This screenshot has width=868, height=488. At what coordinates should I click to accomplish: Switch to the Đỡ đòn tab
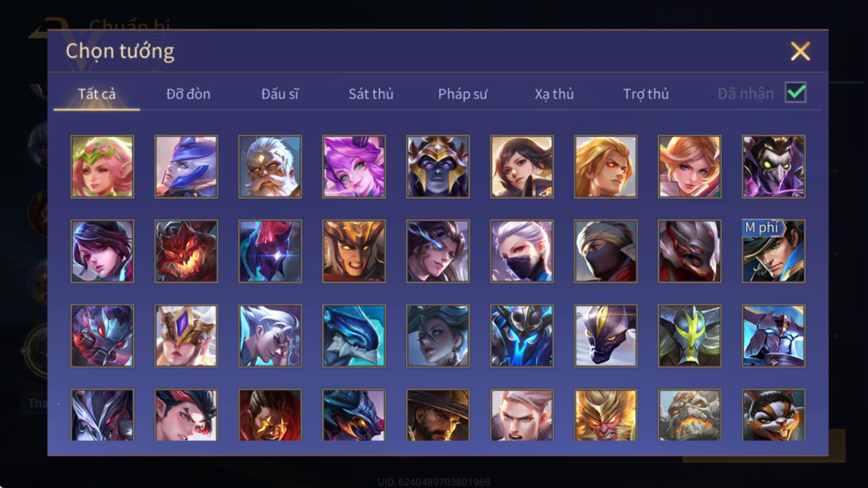pyautogui.click(x=188, y=94)
